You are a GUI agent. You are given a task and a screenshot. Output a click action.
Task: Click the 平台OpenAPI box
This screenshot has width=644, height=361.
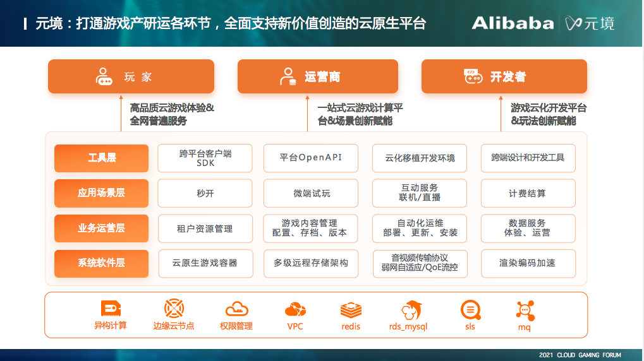pos(311,158)
